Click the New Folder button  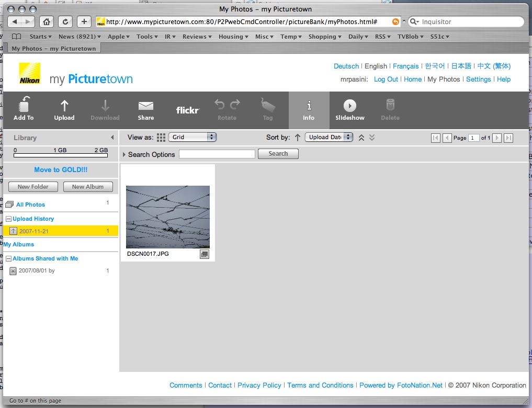pyautogui.click(x=33, y=187)
